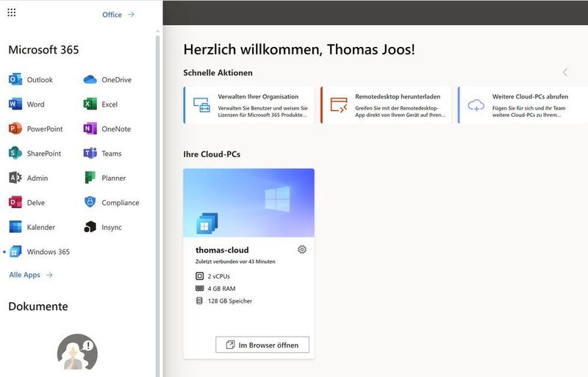This screenshot has height=377, width=588.
Task: Click the Dokumente placeholder illustration
Action: [x=77, y=352]
